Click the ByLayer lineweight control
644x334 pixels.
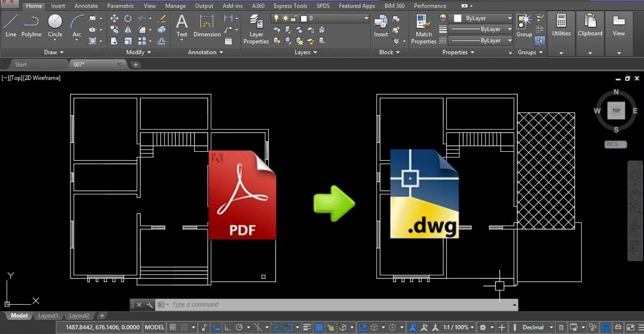[x=479, y=29]
